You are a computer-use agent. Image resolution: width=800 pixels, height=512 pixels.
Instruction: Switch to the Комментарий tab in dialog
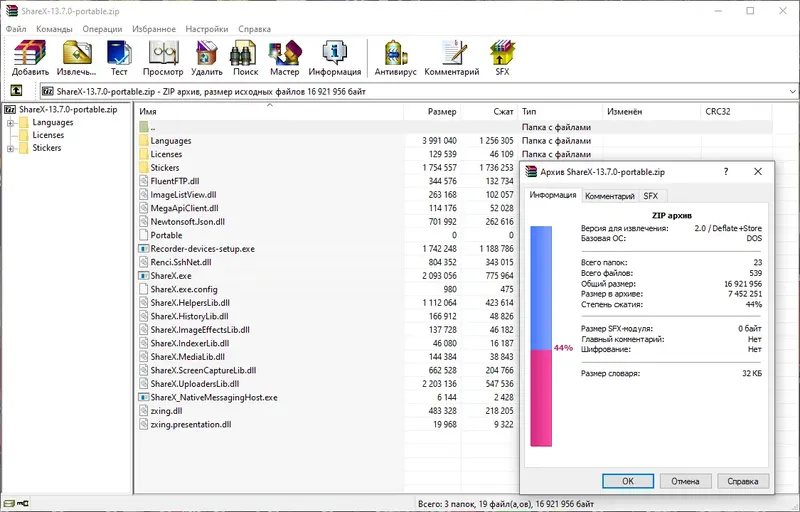tap(610, 196)
